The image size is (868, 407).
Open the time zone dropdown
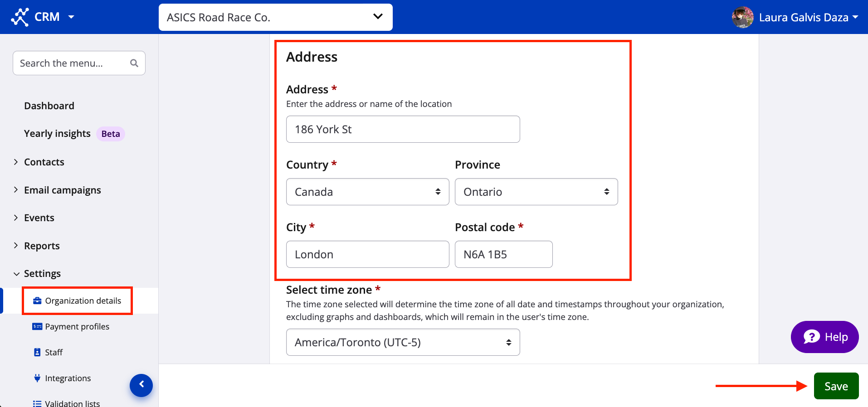403,342
